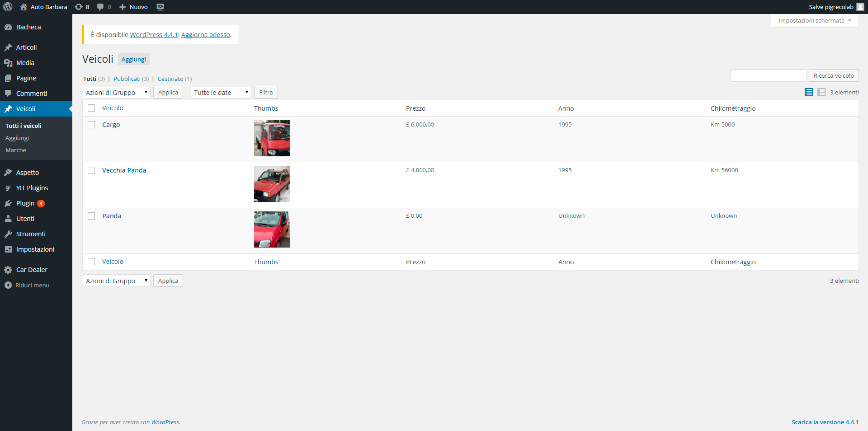Screen dimensions: 868x431
Task: Check the select-all checkbox in table header
Action: click(91, 108)
